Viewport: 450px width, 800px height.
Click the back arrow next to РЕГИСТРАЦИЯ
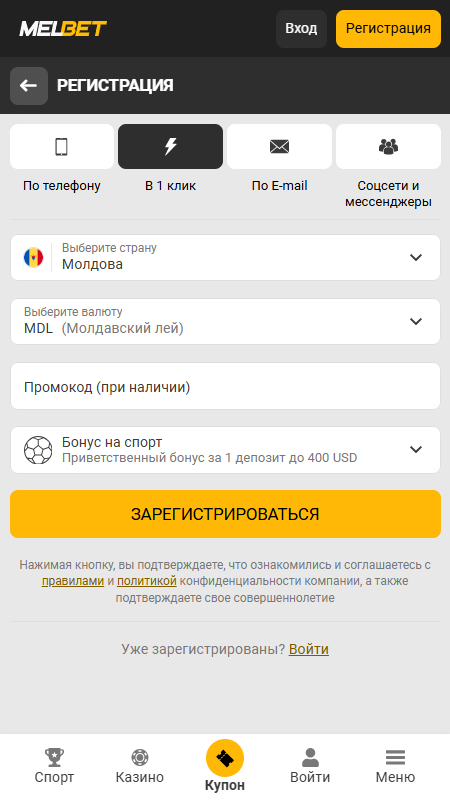coord(29,86)
